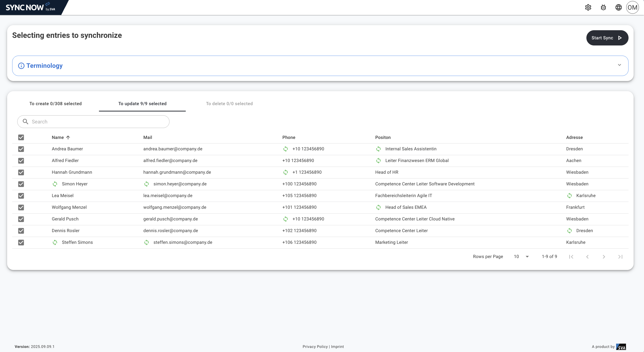Switch to the To create tab
The width and height of the screenshot is (644, 352).
pos(56,104)
